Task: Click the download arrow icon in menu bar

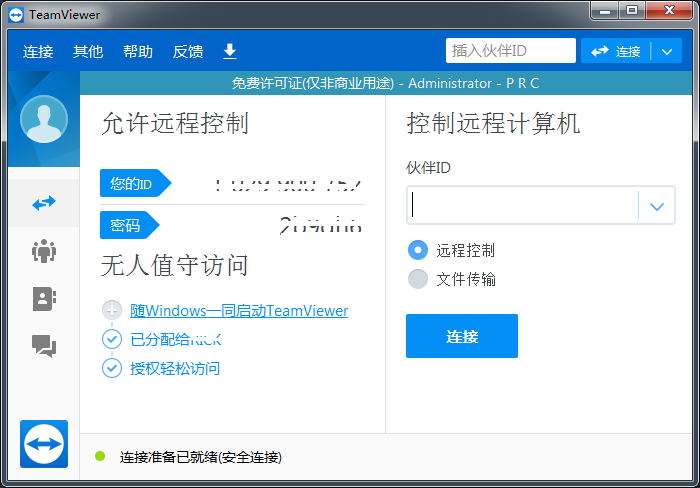Action: click(229, 51)
